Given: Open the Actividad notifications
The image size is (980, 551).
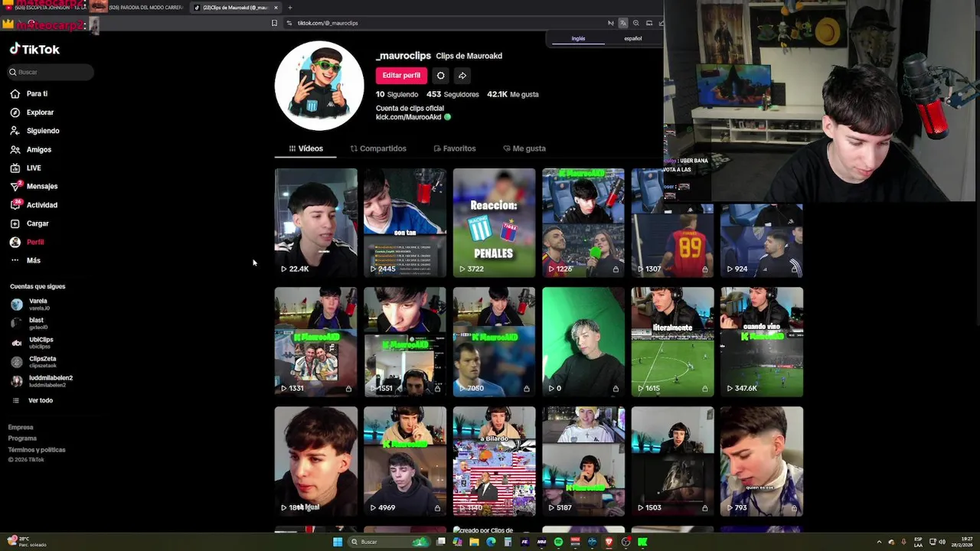Looking at the screenshot, I should tap(34, 205).
